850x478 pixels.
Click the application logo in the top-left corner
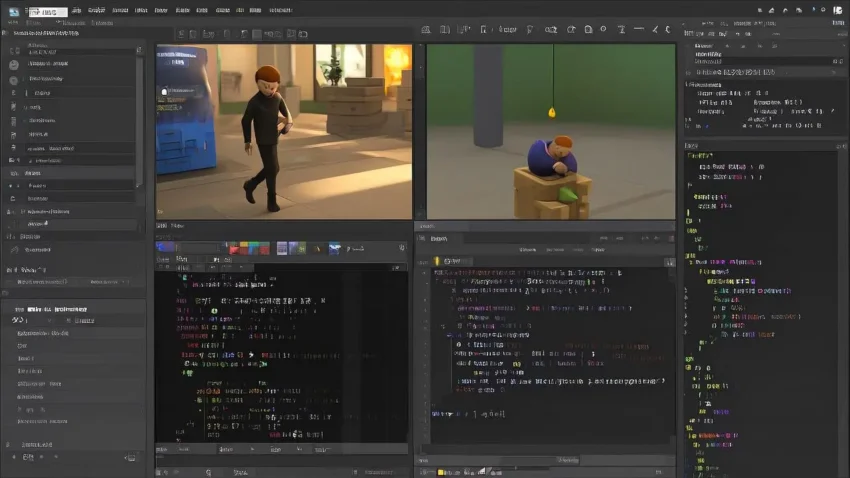tap(14, 11)
